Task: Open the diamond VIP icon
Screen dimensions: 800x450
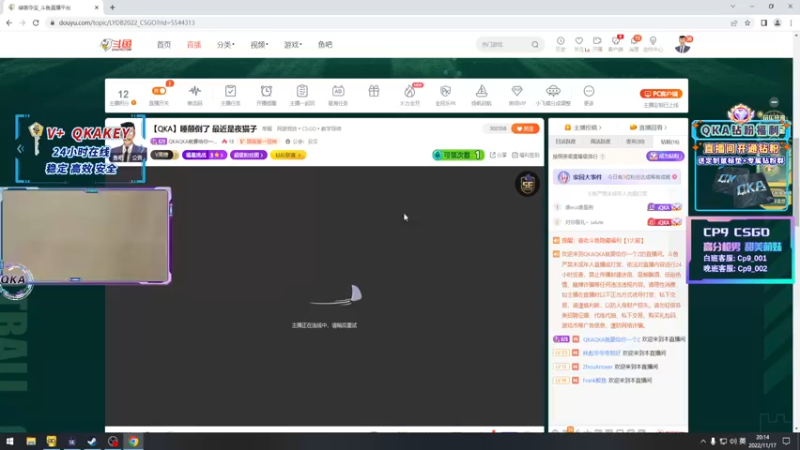Action: [517, 91]
